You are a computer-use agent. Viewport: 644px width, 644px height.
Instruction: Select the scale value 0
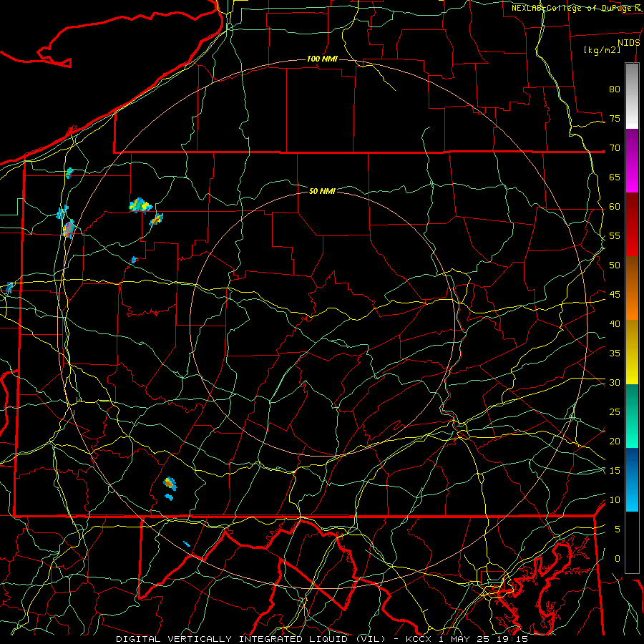618,559
